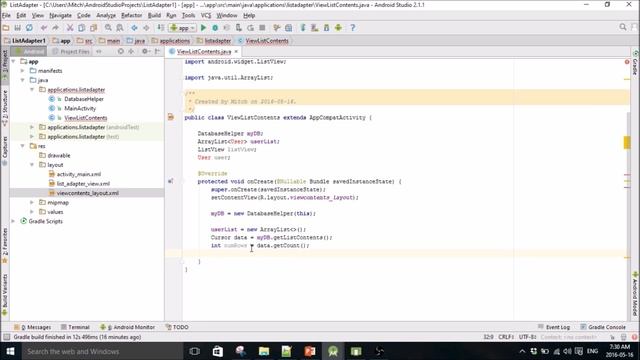
Task: Open the Navigate menu
Action: click(60, 16)
